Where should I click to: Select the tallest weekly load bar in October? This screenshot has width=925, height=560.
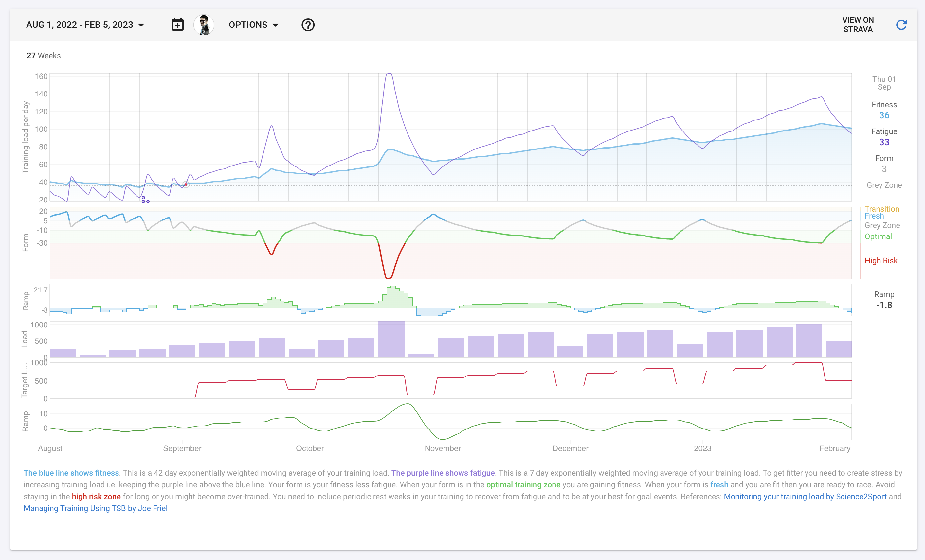click(x=391, y=339)
